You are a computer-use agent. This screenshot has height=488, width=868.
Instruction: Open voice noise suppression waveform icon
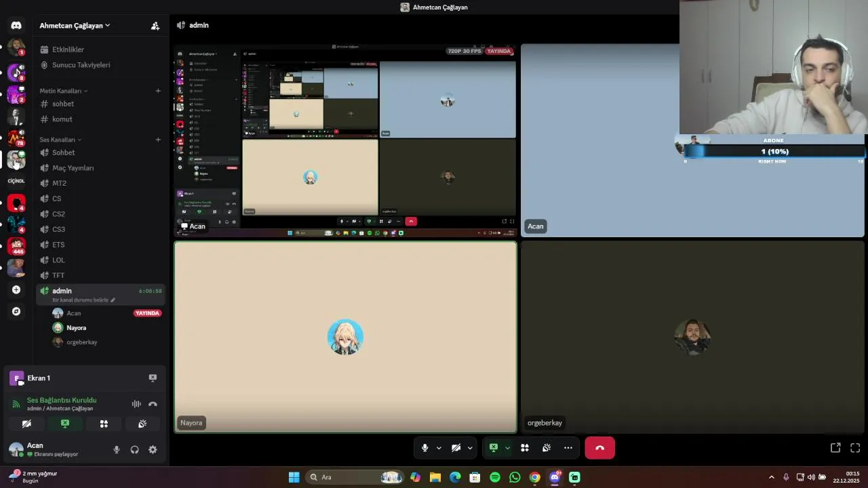136,404
